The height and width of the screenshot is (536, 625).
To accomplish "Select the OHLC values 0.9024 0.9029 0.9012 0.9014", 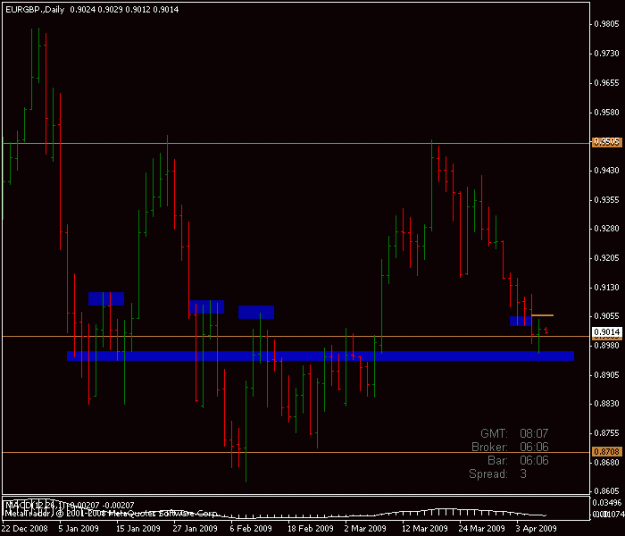I will (124, 10).
